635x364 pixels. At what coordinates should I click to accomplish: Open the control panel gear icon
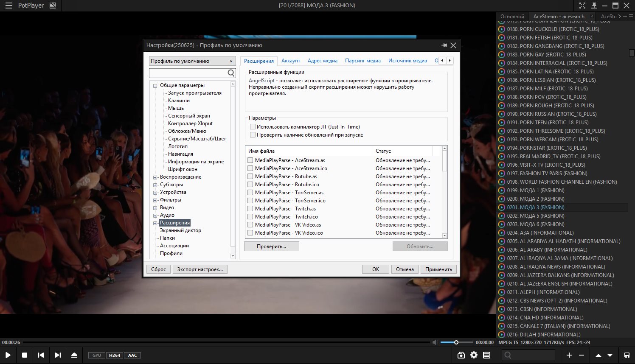tap(474, 355)
